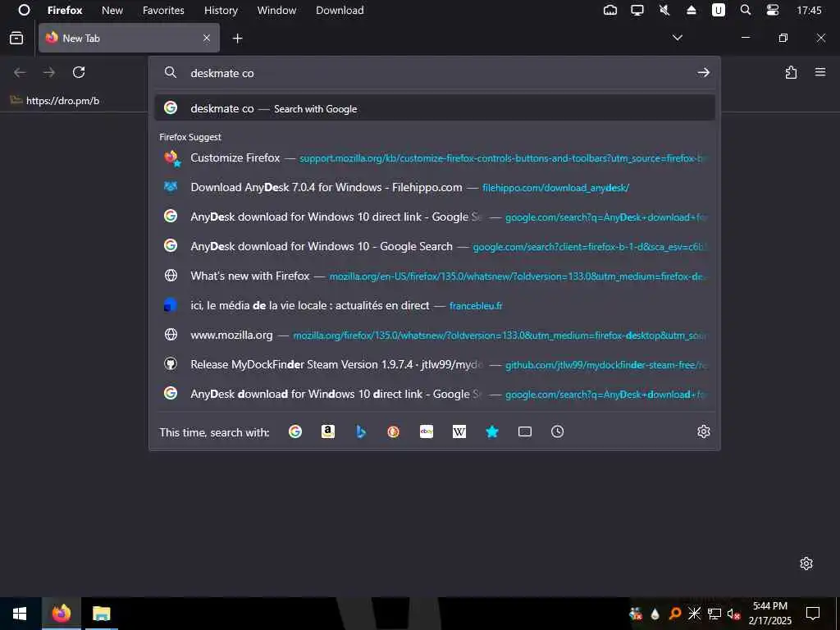The height and width of the screenshot is (630, 840).
Task: Go back with the back arrow
Action: pos(20,72)
